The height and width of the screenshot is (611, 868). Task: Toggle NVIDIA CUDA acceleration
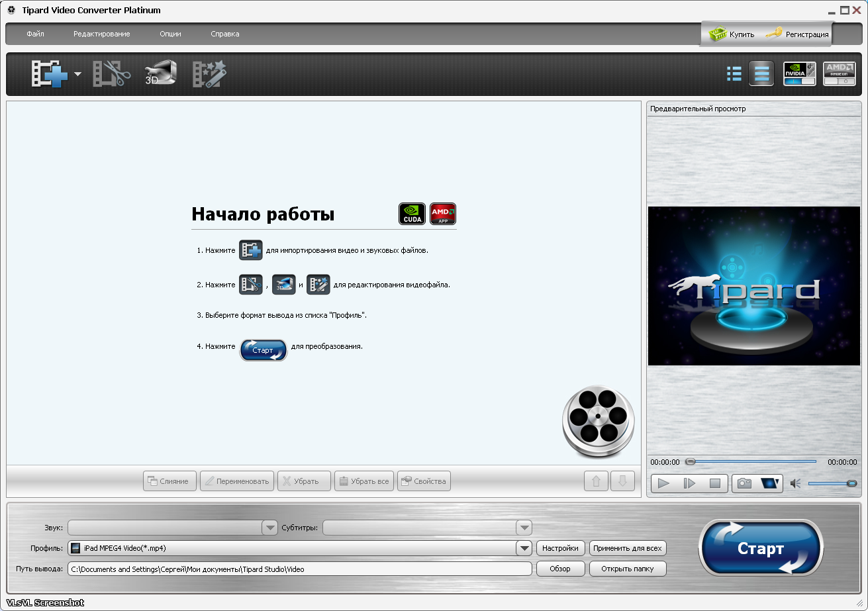[799, 73]
